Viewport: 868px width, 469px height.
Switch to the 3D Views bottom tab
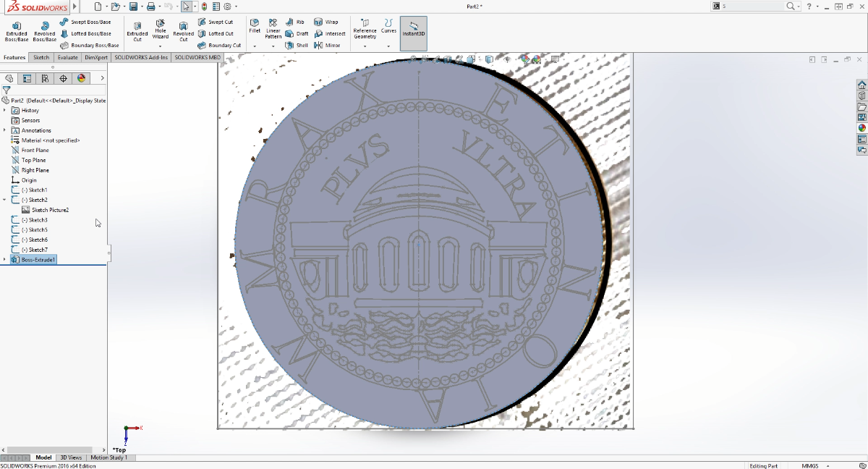pos(71,457)
